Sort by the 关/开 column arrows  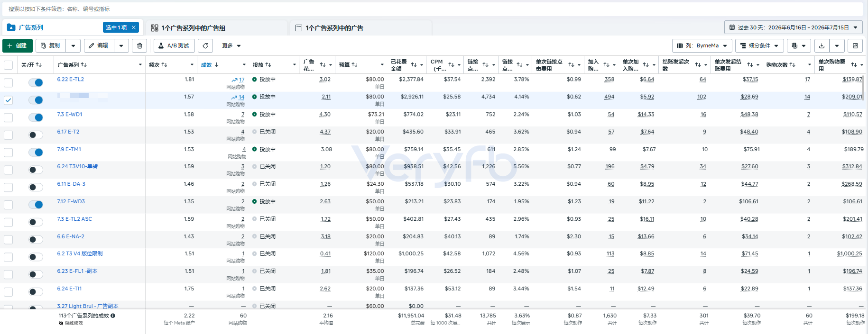pos(39,65)
